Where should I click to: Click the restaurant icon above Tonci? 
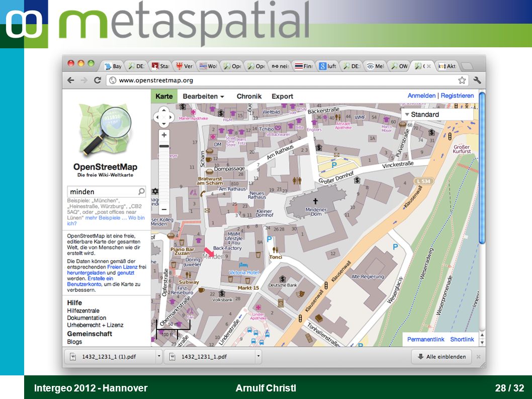click(x=275, y=250)
